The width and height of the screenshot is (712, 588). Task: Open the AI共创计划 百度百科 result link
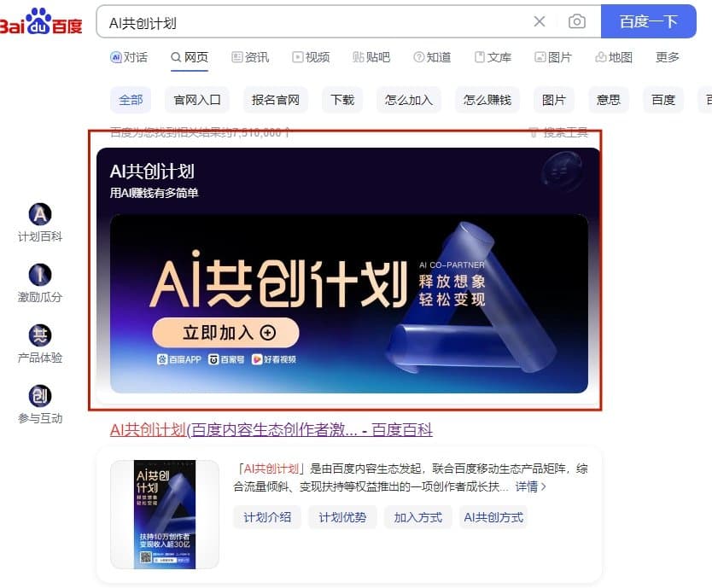coord(271,429)
